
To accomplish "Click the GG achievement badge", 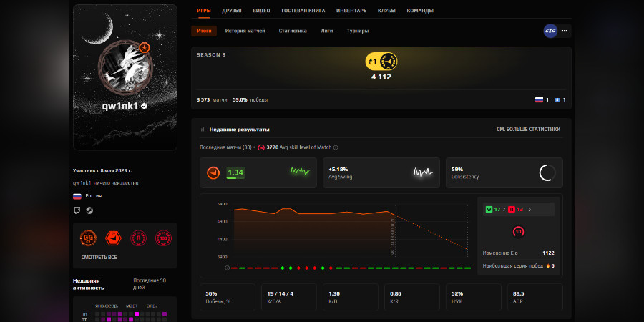I will [89, 238].
